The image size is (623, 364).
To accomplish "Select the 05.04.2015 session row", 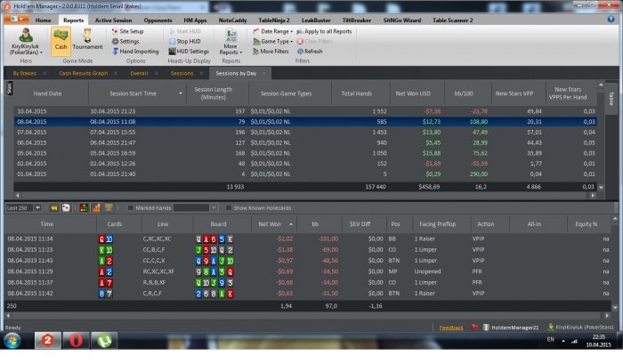I will click(x=305, y=153).
